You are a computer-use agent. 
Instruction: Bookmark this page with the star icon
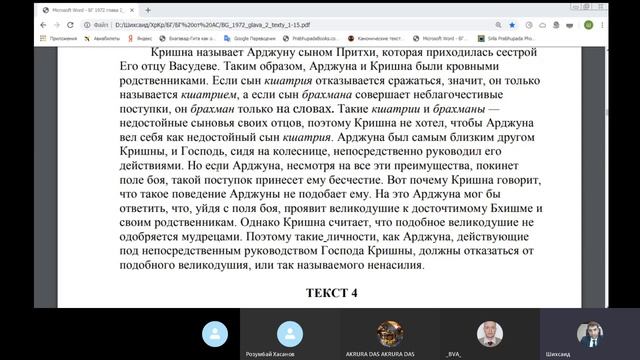[x=512, y=25]
